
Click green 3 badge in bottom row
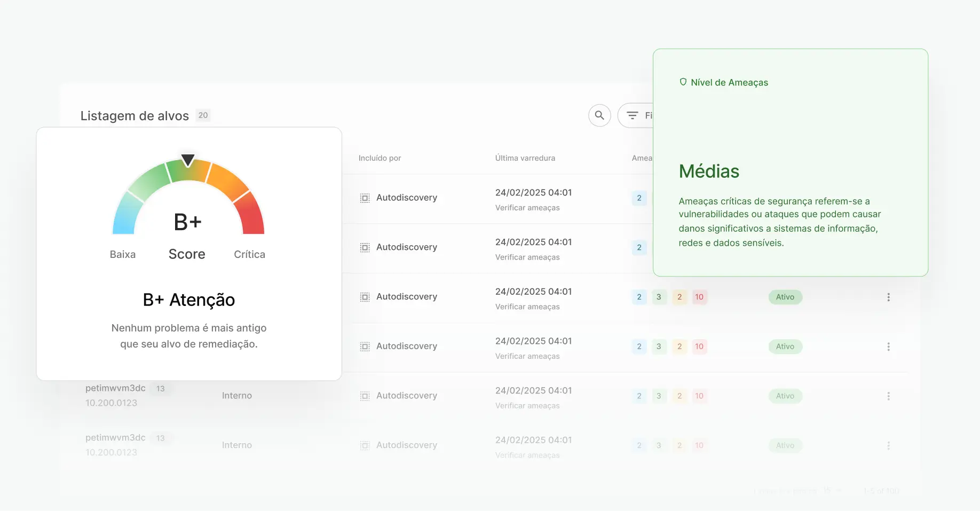[659, 445]
